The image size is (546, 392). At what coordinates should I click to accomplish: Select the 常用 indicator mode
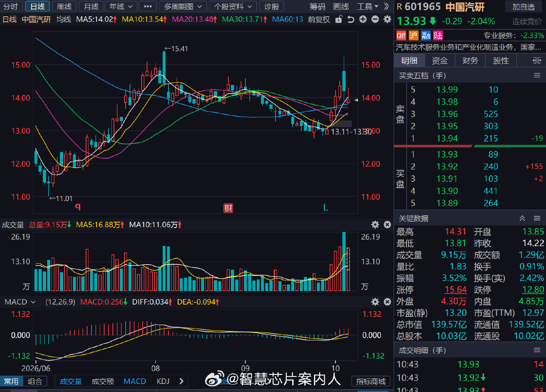coord(11,381)
